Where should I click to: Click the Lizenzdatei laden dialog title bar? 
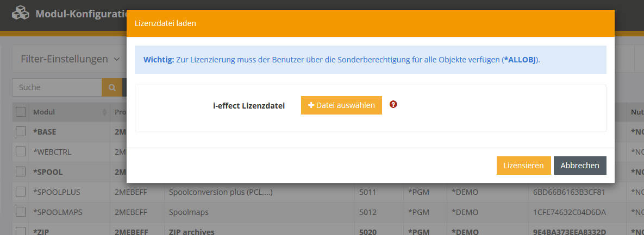click(370, 23)
